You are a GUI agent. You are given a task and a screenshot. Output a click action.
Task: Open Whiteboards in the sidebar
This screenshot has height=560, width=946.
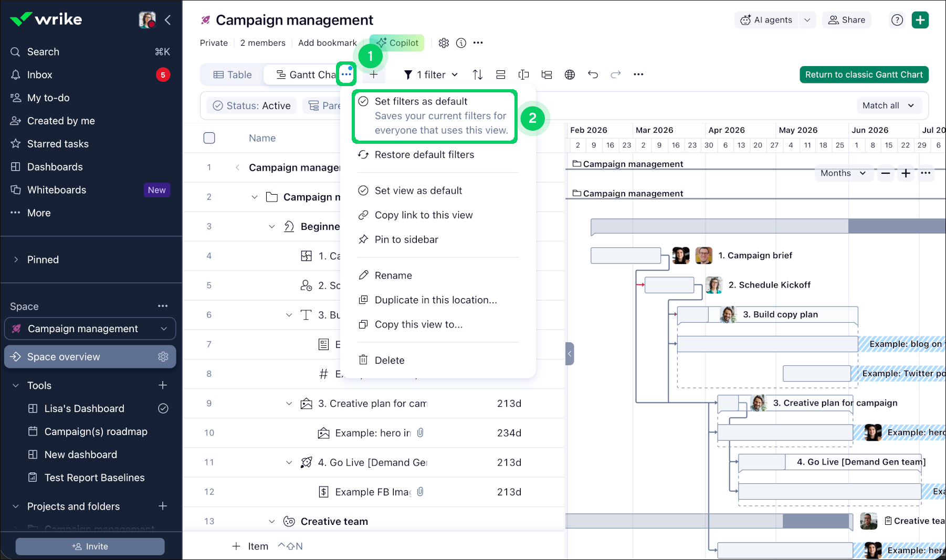coord(90,190)
